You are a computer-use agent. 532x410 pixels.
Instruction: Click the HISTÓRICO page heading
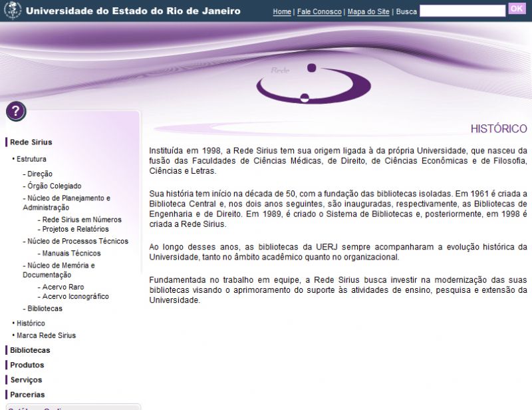pyautogui.click(x=499, y=128)
